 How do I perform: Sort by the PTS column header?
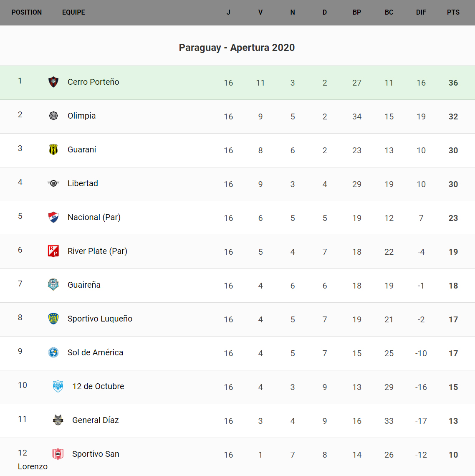coord(453,13)
